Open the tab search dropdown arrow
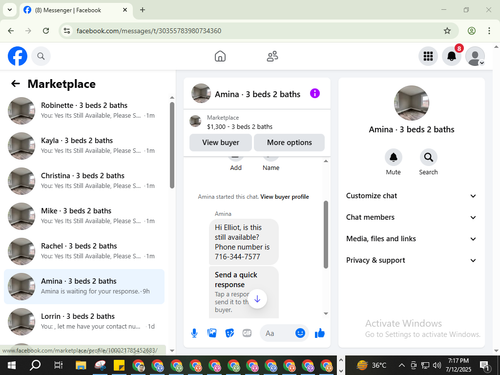Image resolution: width=500 pixels, height=375 pixels. (10, 10)
